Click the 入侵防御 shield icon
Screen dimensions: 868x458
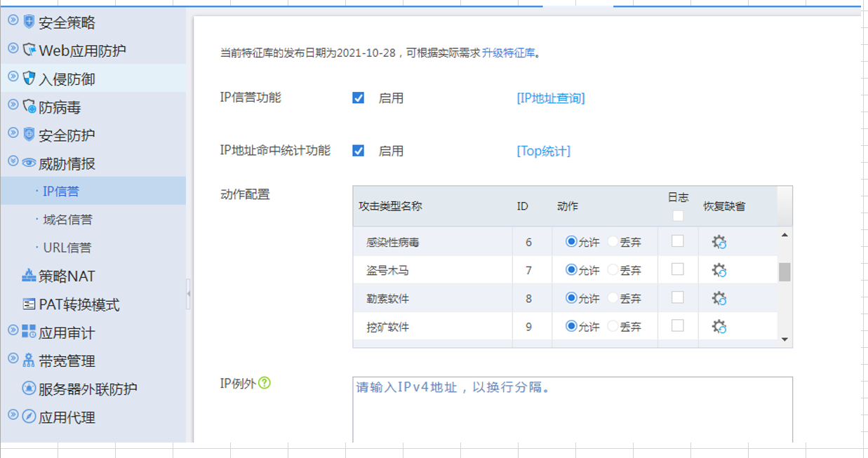(29, 78)
